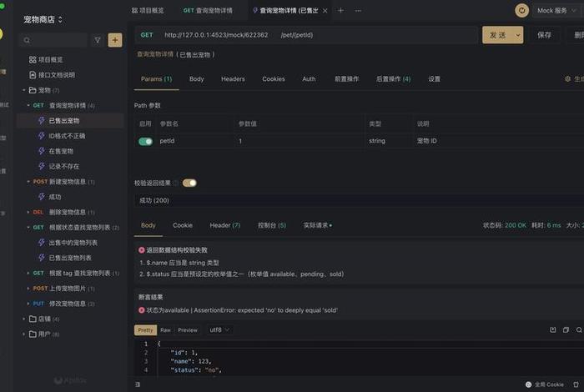
Task: Click the copy response icon
Action: click(x=566, y=329)
